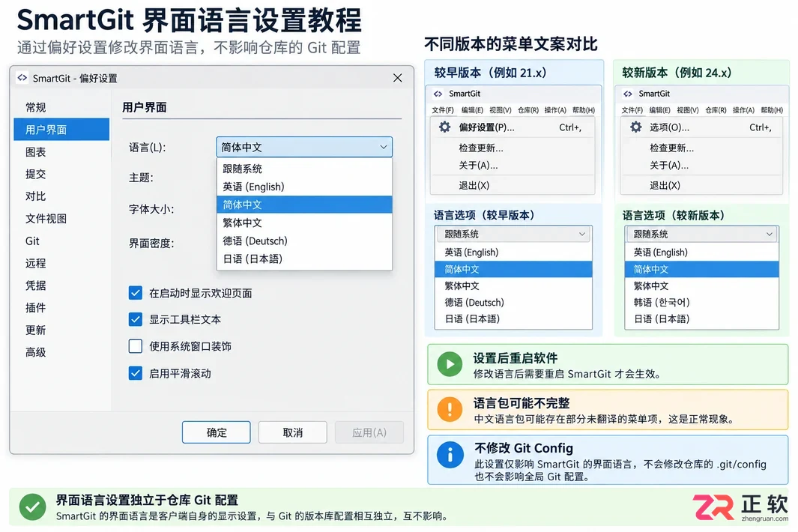The height and width of the screenshot is (532, 798).
Task: Click blue info icon for 不修改 Git Config
Action: tap(450, 454)
